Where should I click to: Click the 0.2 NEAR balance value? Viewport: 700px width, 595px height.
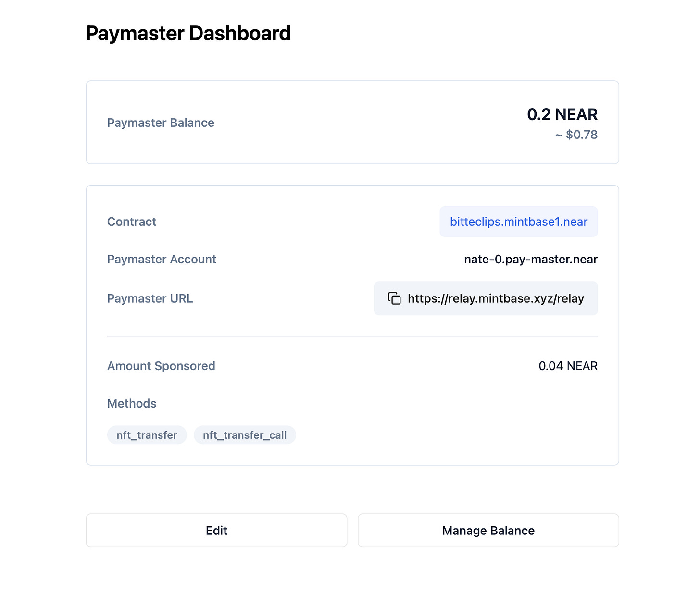pyautogui.click(x=562, y=114)
